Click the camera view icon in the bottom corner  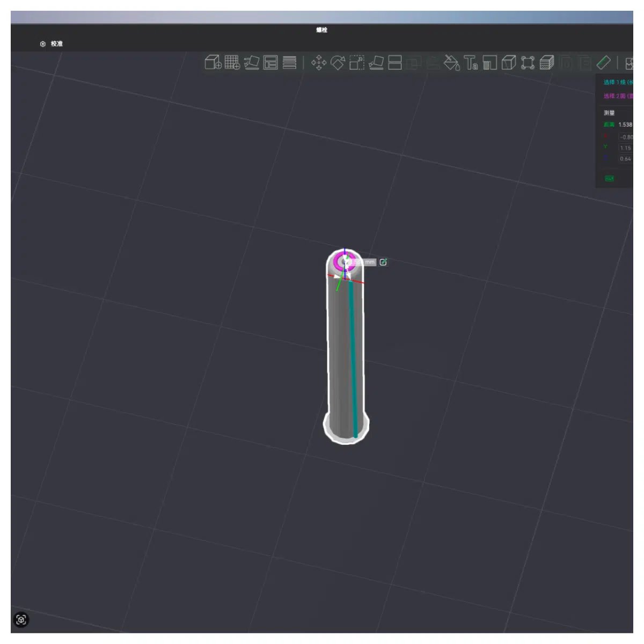tap(21, 620)
